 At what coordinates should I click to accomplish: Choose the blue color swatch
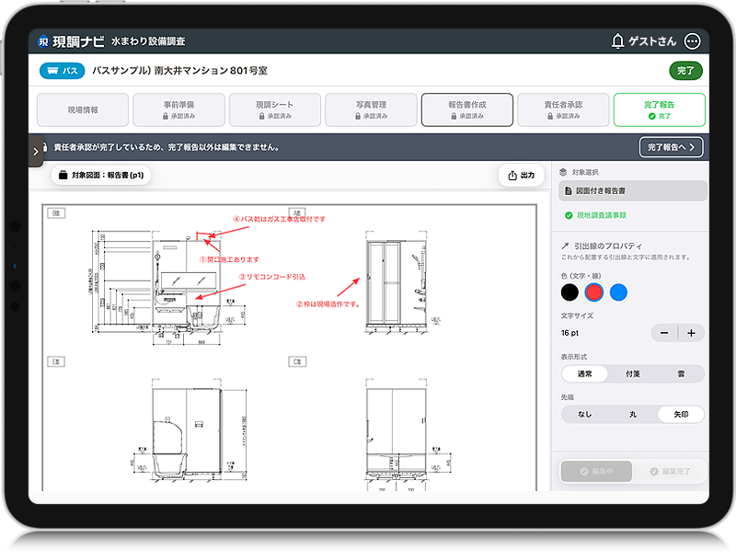tap(618, 292)
